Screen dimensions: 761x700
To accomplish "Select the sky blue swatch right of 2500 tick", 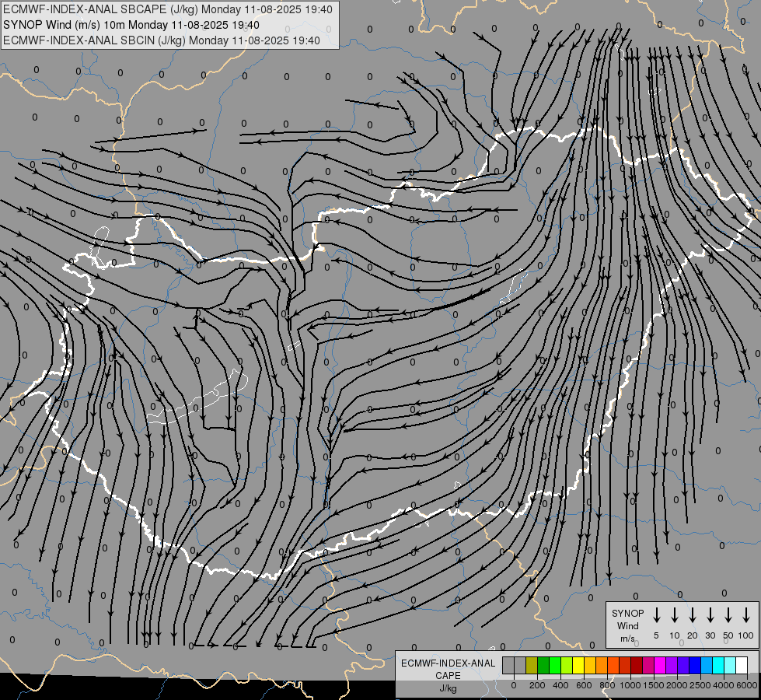I will (x=706, y=665).
